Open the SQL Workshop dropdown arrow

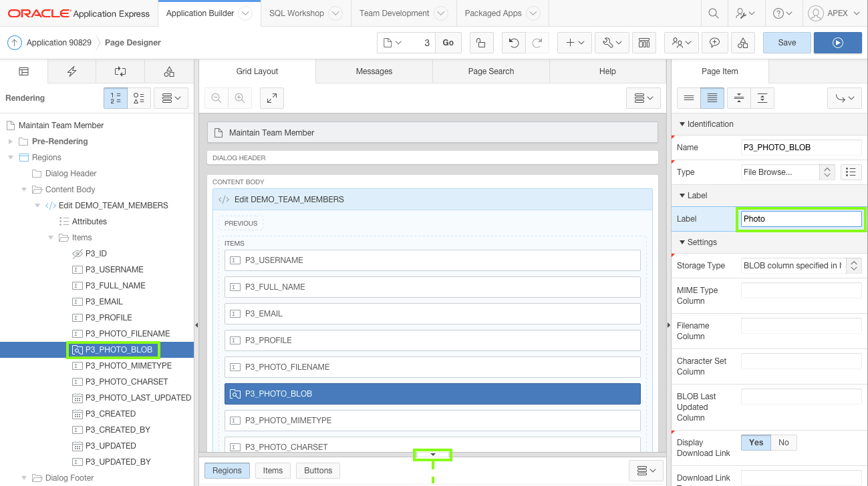tap(335, 13)
